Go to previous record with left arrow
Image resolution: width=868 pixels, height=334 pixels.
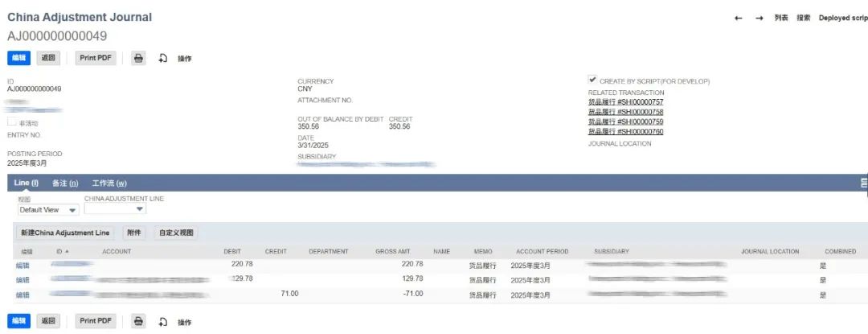[738, 19]
